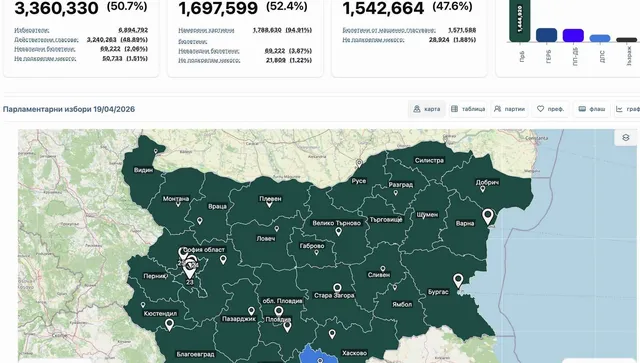Click the Шумен region label

(427, 215)
